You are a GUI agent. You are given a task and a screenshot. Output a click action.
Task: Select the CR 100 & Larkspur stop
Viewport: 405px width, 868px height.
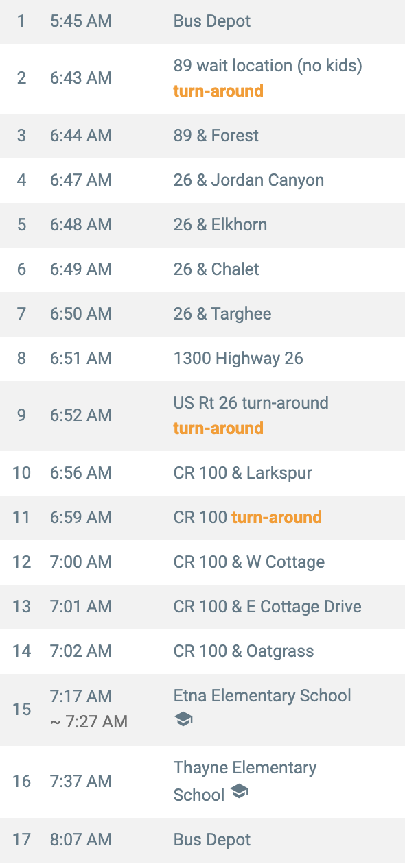coord(202,473)
